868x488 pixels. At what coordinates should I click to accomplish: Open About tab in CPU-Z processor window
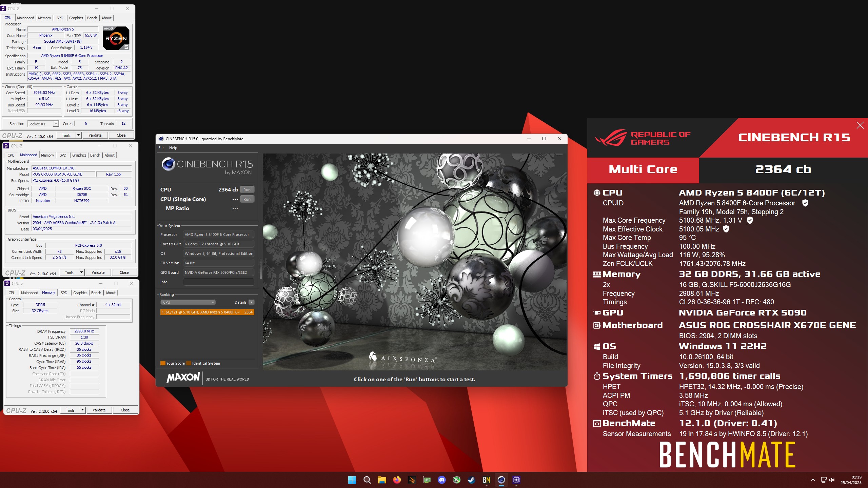(106, 18)
